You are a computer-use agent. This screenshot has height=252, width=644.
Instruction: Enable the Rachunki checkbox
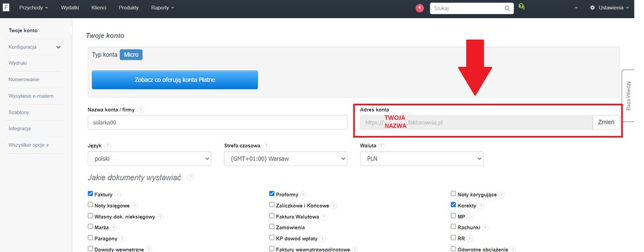click(x=453, y=226)
